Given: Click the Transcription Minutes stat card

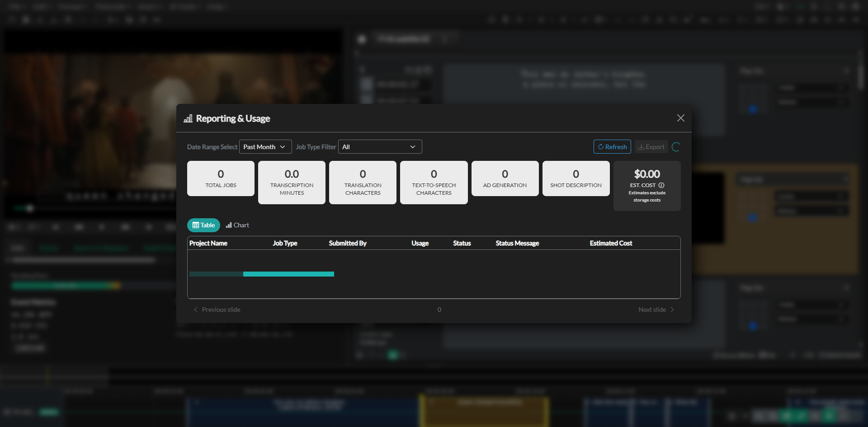Looking at the screenshot, I should [x=292, y=183].
